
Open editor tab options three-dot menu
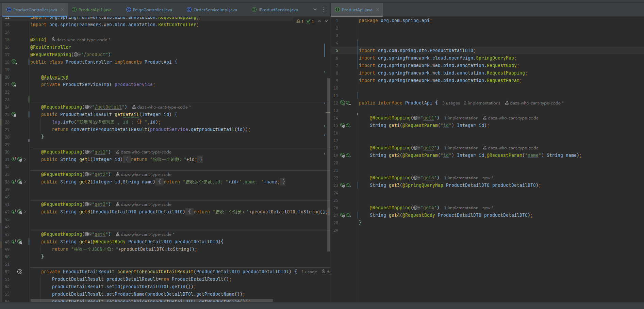click(324, 10)
